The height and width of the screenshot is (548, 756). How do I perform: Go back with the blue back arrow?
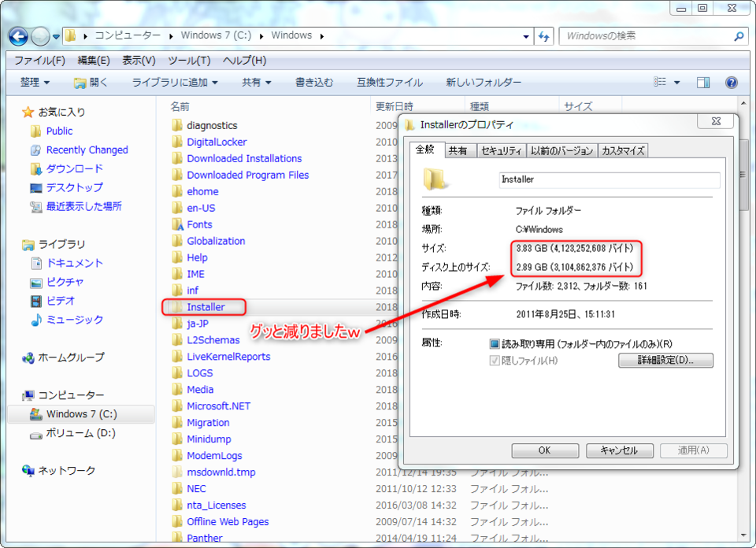pyautogui.click(x=18, y=36)
